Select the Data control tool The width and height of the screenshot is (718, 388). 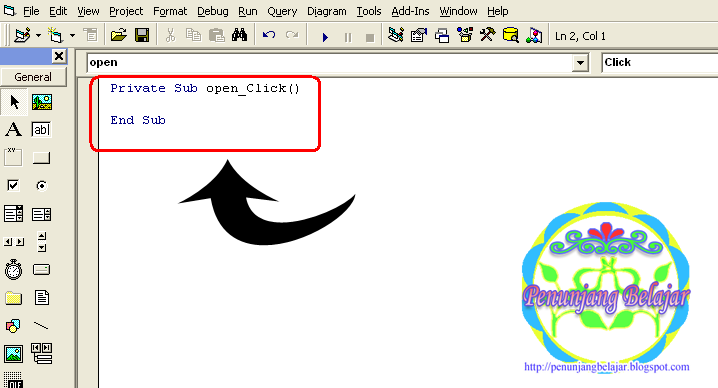41,354
